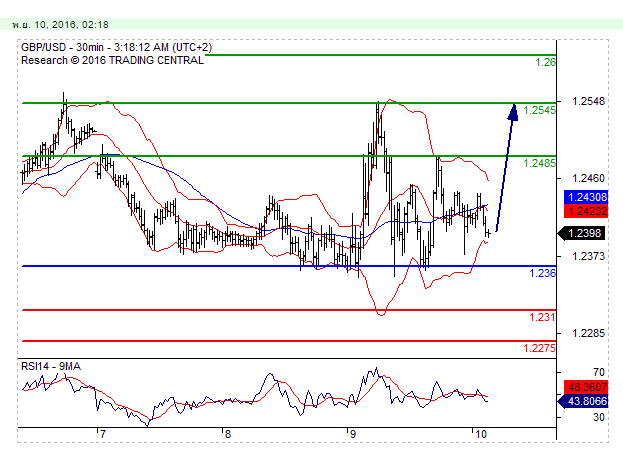
Task: Click the blue 43.8066 RSI value tag
Action: [x=583, y=401]
